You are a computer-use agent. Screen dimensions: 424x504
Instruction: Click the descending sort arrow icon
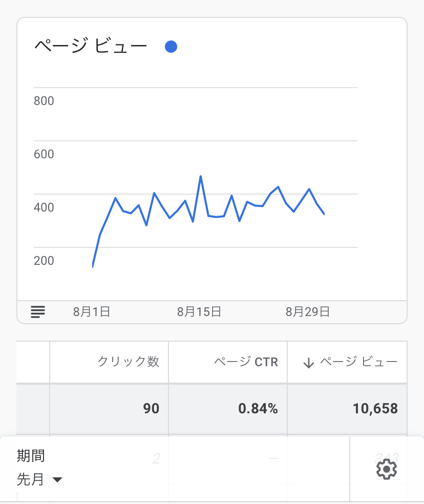pyautogui.click(x=308, y=363)
